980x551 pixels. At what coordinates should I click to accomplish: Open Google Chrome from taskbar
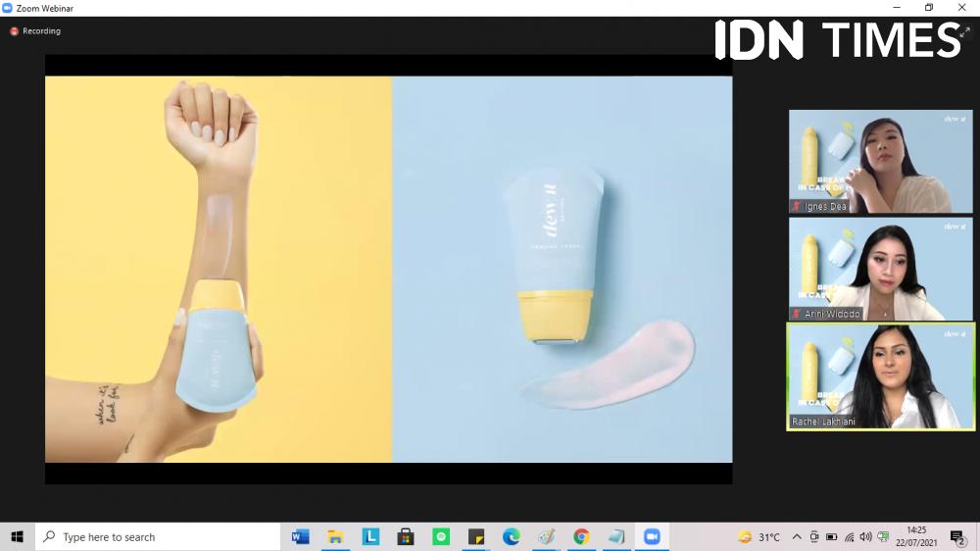click(581, 536)
